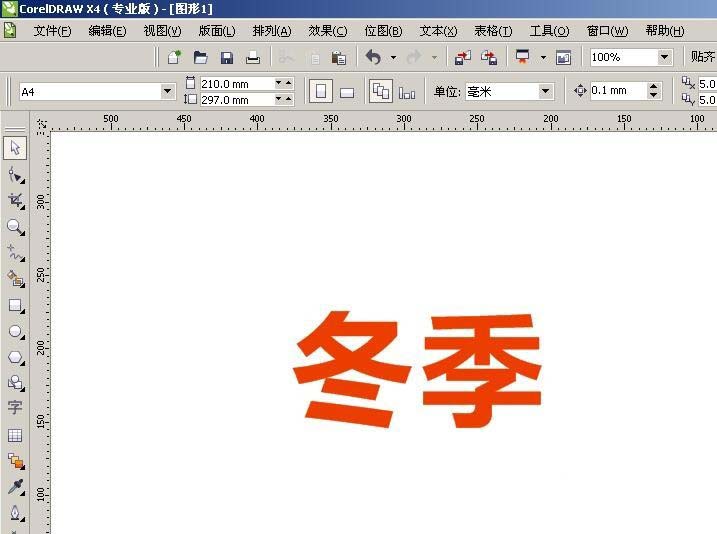This screenshot has width=717, height=534.
Task: Click the nudge offset 0.1 mm field
Action: pyautogui.click(x=619, y=91)
